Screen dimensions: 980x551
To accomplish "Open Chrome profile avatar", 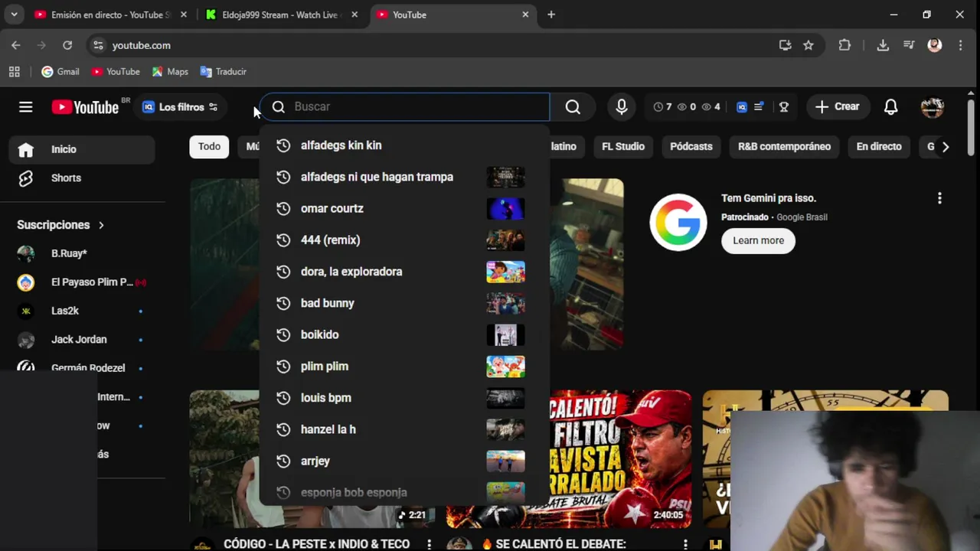I will click(x=934, y=45).
